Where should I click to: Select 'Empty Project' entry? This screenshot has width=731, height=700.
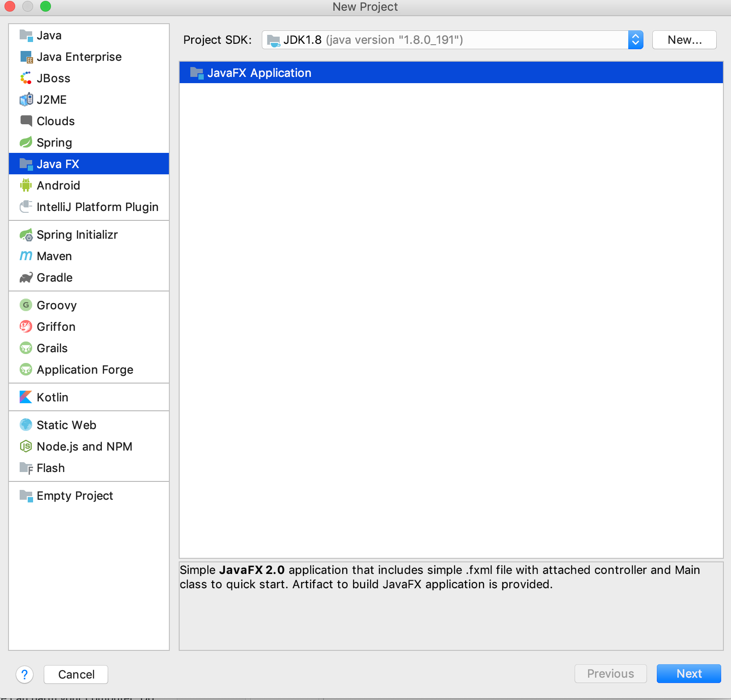[x=89, y=496]
